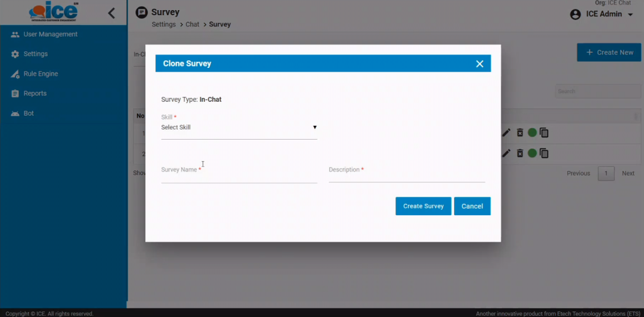644x317 pixels.
Task: Click the pencil edit icon in first row
Action: 506,133
